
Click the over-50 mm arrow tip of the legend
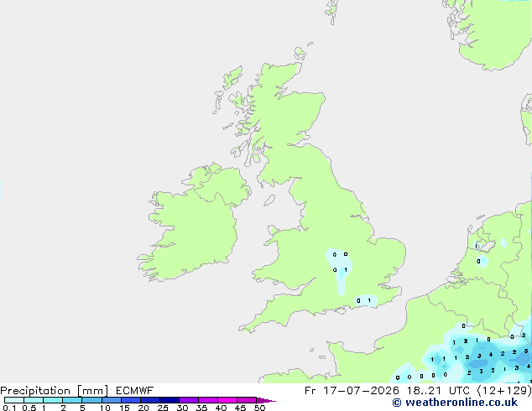266,400
